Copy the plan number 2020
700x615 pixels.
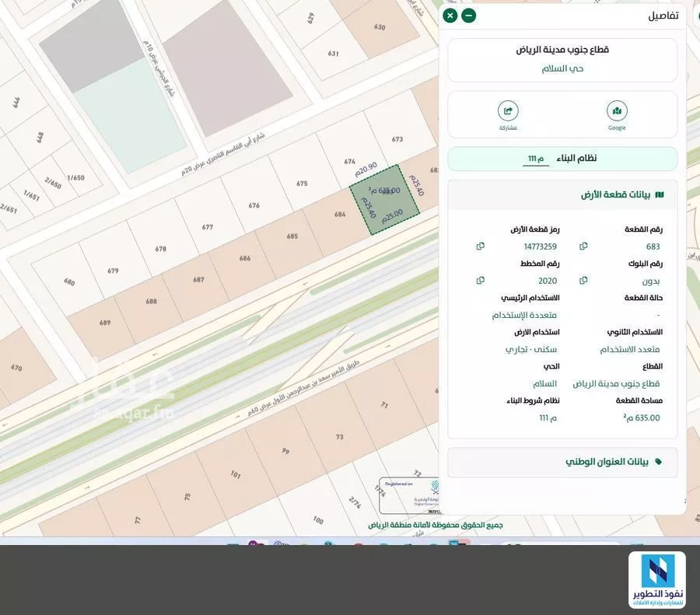[x=480, y=281]
